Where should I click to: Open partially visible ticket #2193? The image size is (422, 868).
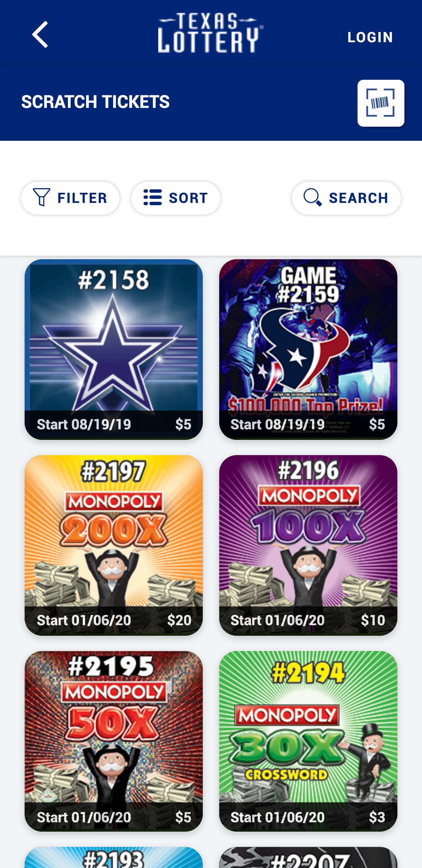113,857
